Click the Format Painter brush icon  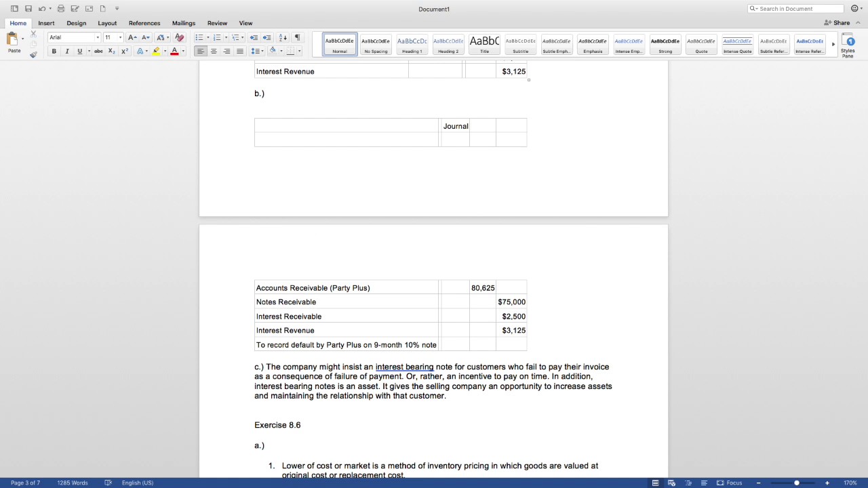coord(33,54)
